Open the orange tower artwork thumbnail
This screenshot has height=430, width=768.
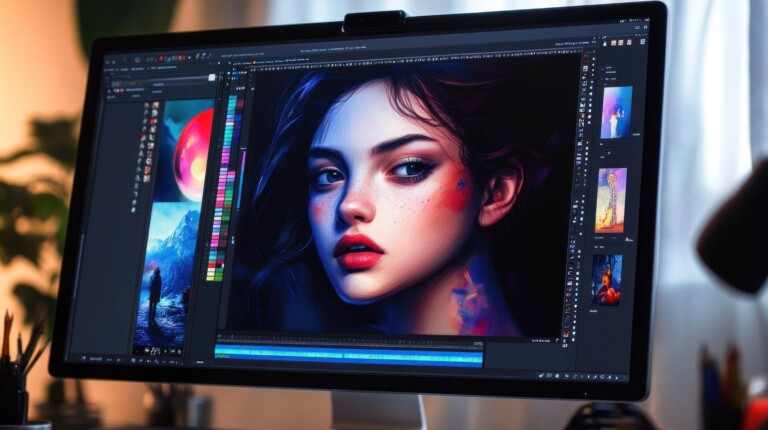coord(611,201)
